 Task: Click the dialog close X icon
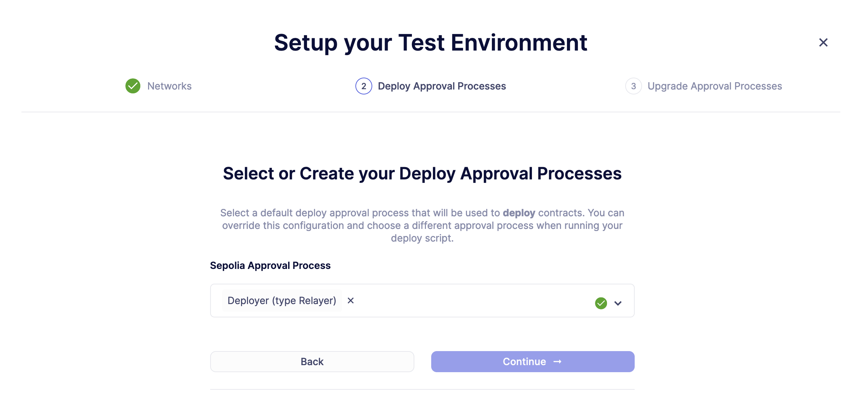pyautogui.click(x=823, y=42)
